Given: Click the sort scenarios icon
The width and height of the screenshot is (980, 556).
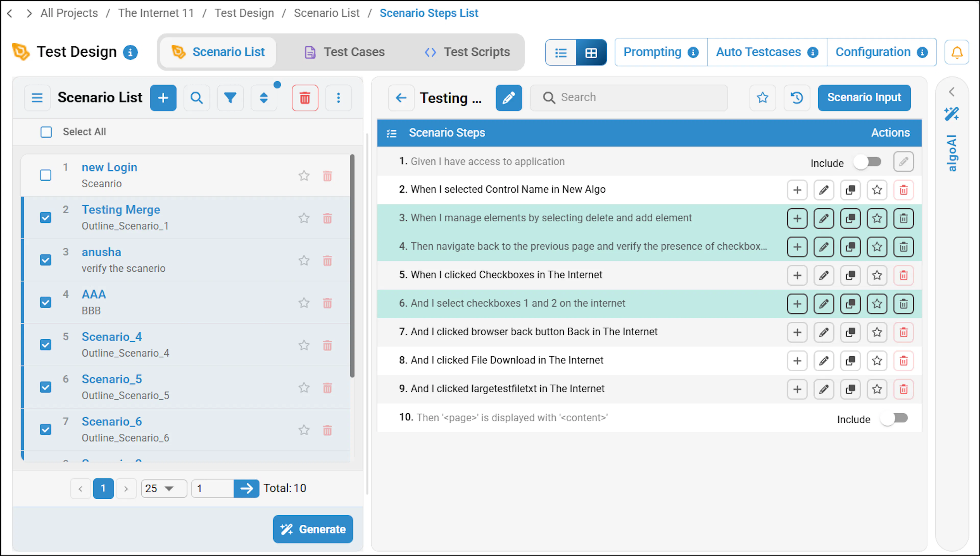Looking at the screenshot, I should (x=264, y=98).
